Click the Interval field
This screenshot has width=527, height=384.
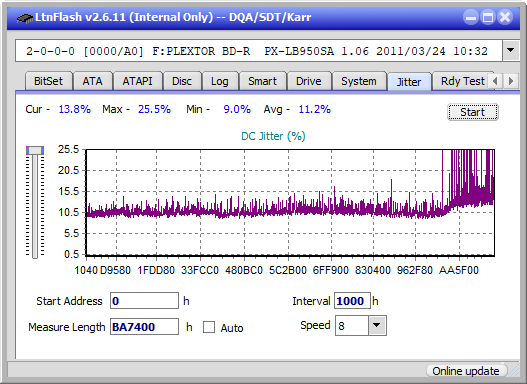(352, 301)
